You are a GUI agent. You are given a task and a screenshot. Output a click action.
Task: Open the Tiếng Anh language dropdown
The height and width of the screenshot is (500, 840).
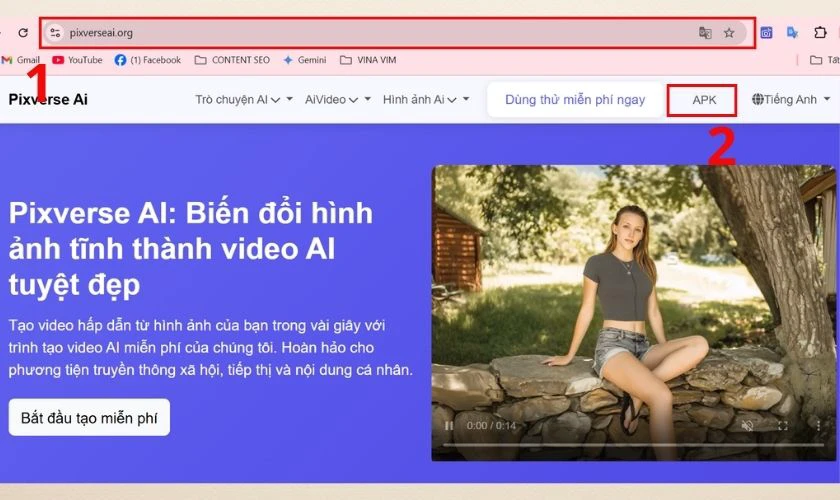pos(791,99)
